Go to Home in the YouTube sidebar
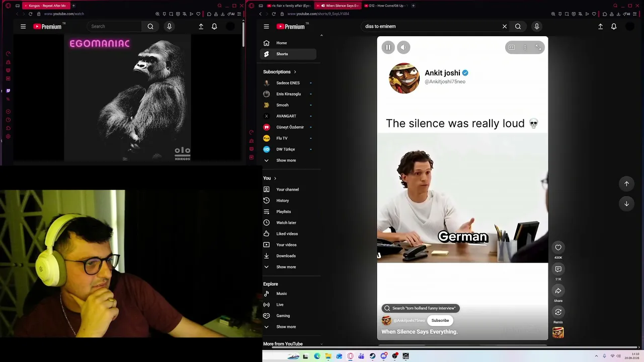Image resolution: width=644 pixels, height=362 pixels. (289, 43)
